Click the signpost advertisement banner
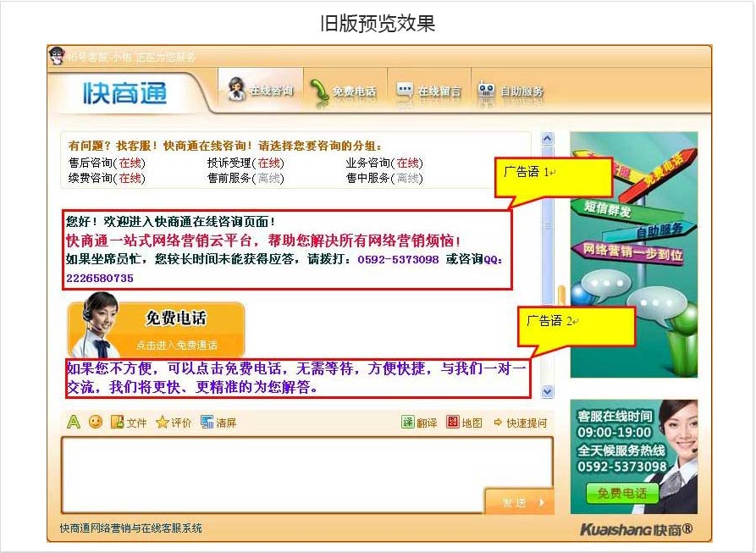This screenshot has width=756, height=553. pyautogui.click(x=633, y=255)
